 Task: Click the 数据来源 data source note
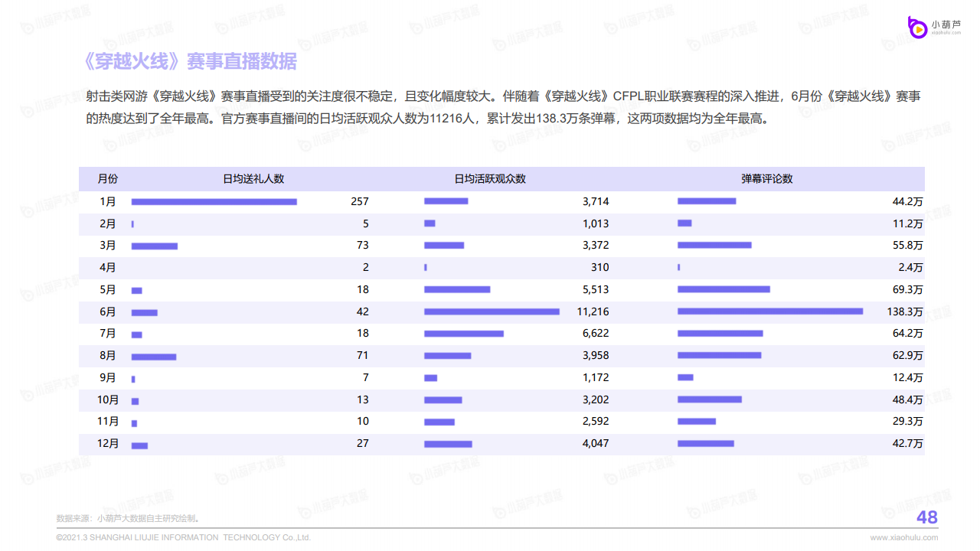[128, 519]
